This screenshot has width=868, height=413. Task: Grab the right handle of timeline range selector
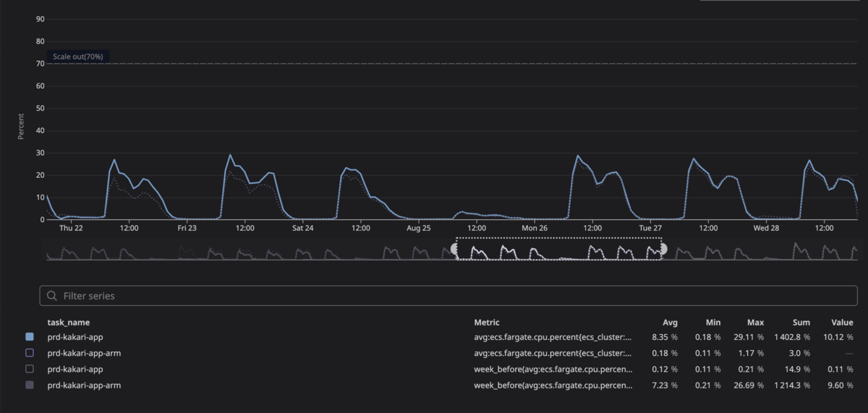663,249
